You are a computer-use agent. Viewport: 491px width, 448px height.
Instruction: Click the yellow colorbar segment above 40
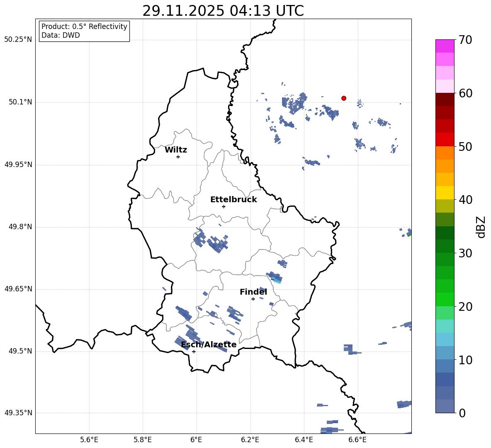point(445,193)
